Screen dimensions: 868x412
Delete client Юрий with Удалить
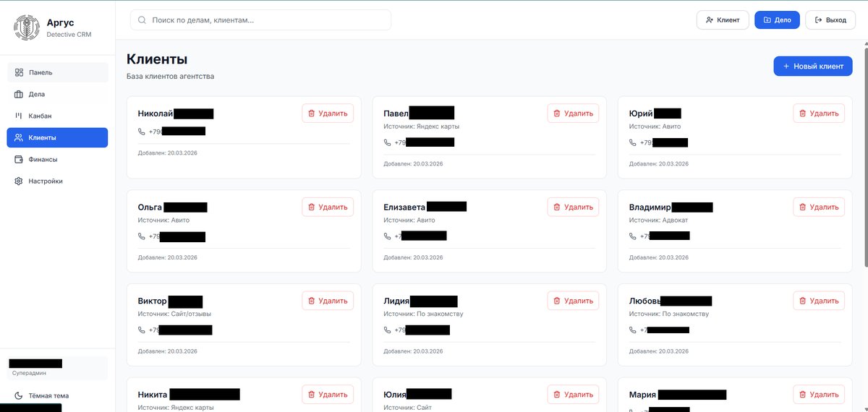(x=818, y=113)
